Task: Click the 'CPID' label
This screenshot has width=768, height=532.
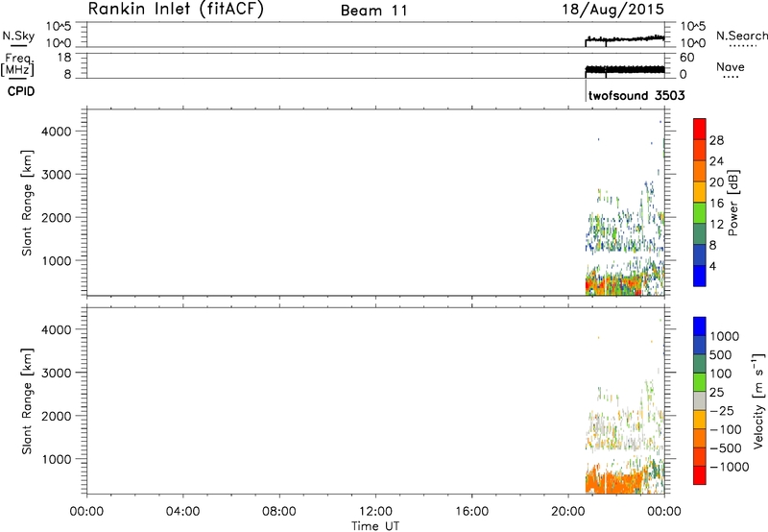Action: tap(21, 91)
